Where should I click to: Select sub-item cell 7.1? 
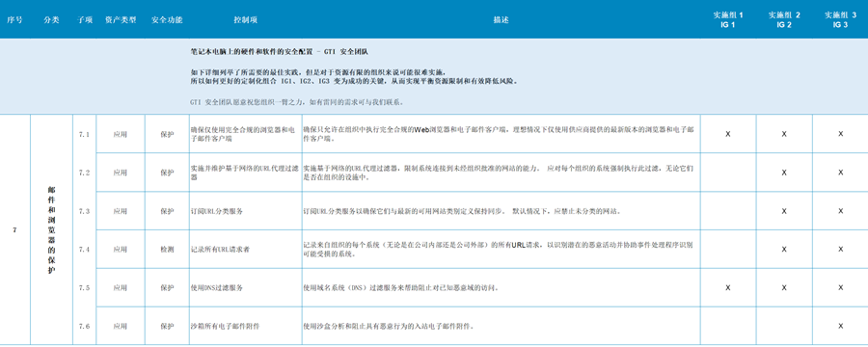pos(84,134)
